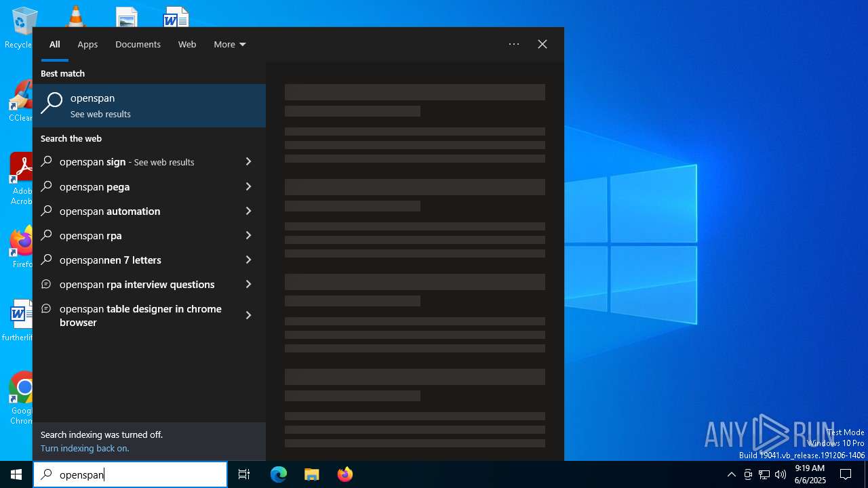Switch to the Documents tab

click(138, 45)
